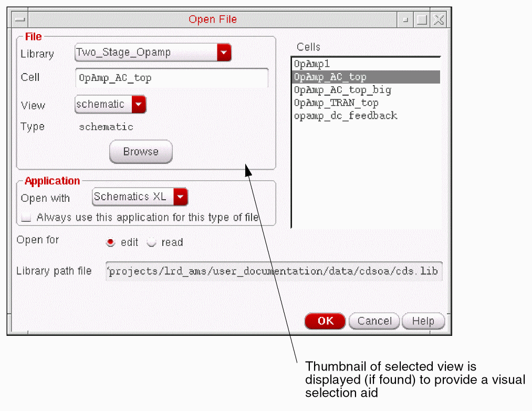Click the Cancel button
The height and width of the screenshot is (411, 532).
[374, 321]
